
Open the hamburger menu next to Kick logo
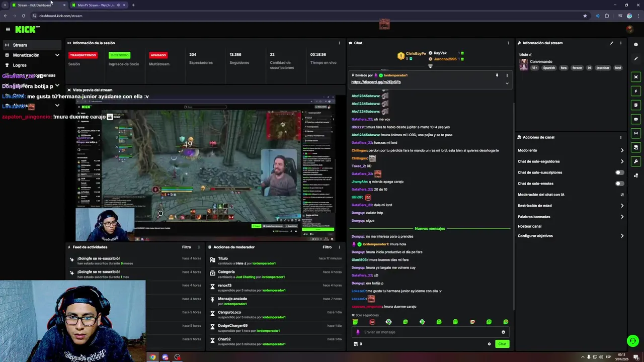[x=8, y=30]
